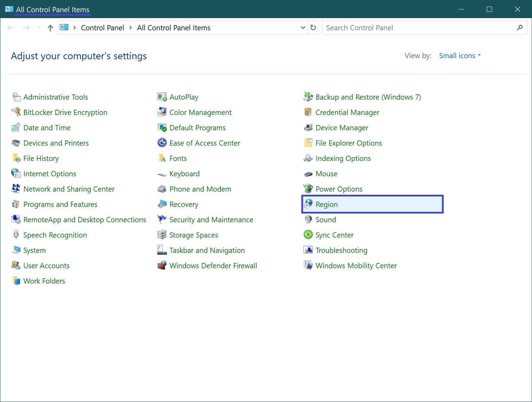The width and height of the screenshot is (532, 402).
Task: Open the recent locations dropdown arrow
Action: pos(39,28)
